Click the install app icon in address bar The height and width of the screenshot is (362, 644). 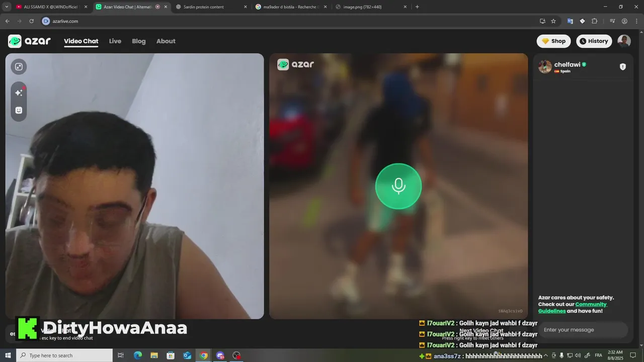pos(542,21)
